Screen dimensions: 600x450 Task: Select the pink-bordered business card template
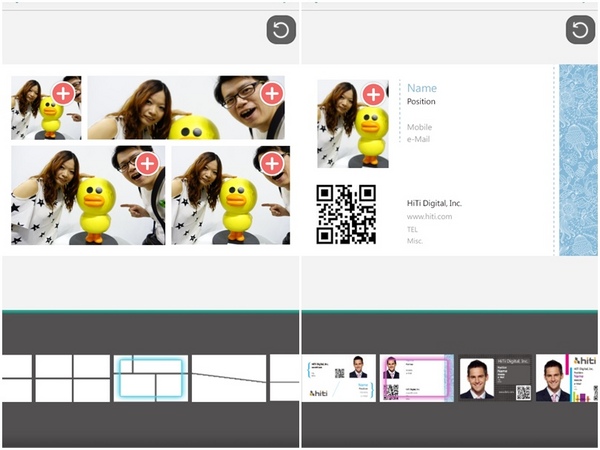click(x=416, y=379)
